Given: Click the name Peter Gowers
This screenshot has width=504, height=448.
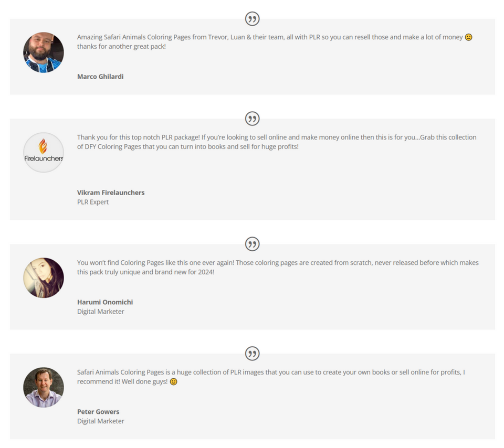Looking at the screenshot, I should 98,412.
